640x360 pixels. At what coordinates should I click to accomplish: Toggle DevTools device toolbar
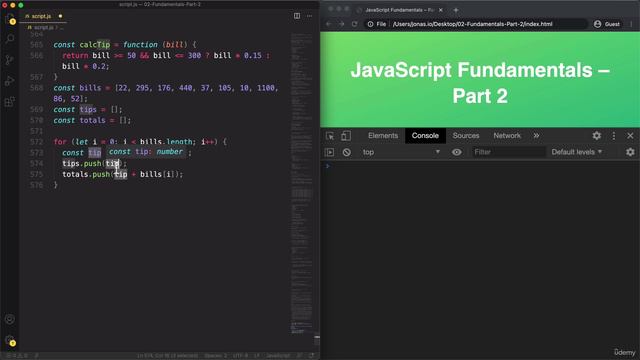coord(346,136)
